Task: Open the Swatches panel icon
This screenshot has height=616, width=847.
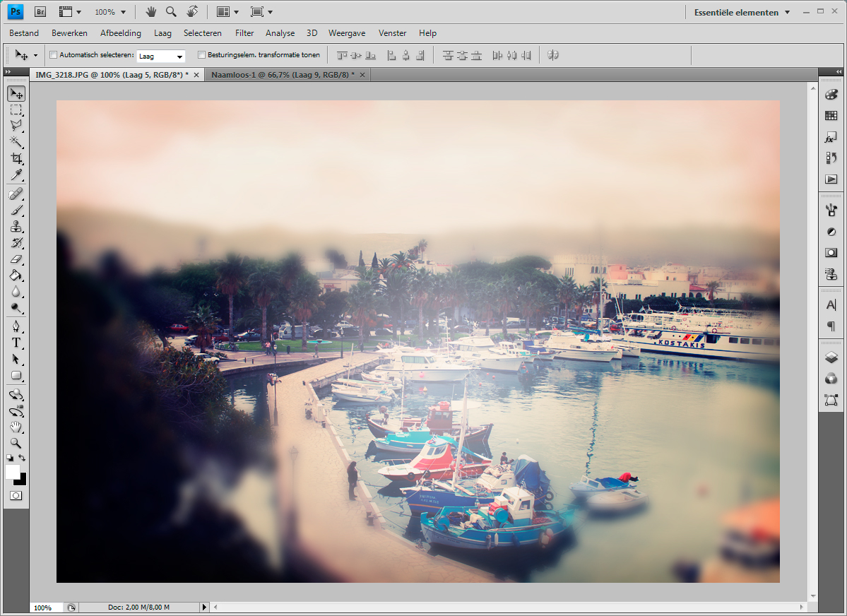Action: click(x=831, y=116)
